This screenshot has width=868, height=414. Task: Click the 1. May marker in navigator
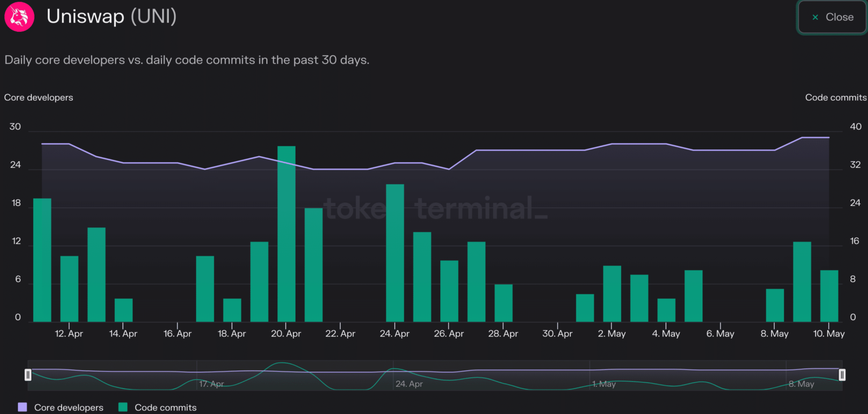[x=604, y=384]
